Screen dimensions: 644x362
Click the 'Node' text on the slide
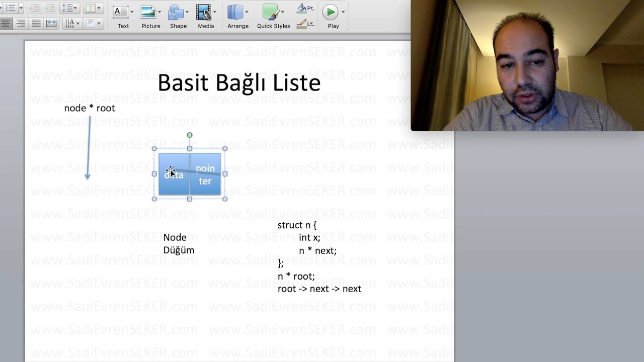tap(175, 237)
